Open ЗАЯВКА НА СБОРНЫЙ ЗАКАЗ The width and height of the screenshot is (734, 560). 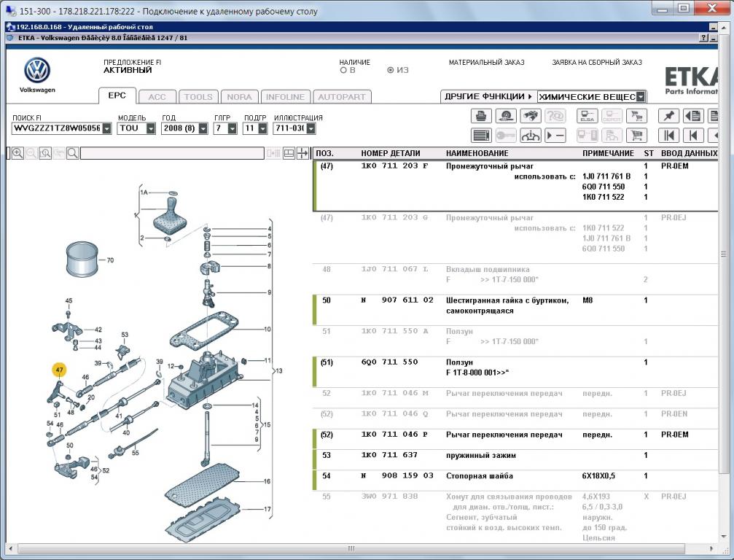[597, 62]
